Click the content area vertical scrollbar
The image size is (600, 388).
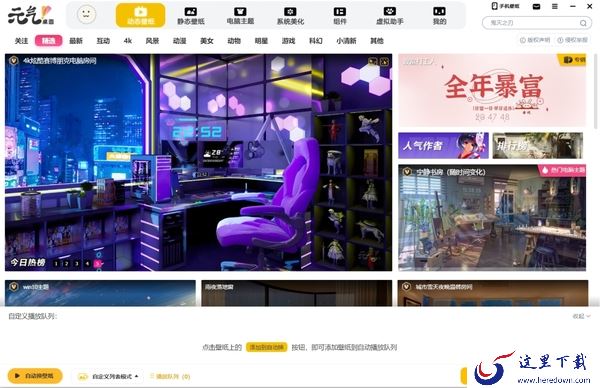point(595,91)
